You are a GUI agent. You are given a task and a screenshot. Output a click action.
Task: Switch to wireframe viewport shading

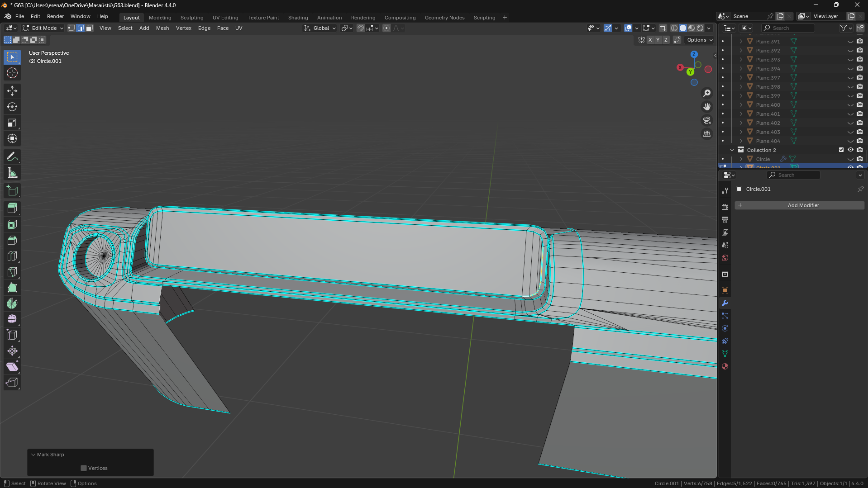tap(674, 28)
